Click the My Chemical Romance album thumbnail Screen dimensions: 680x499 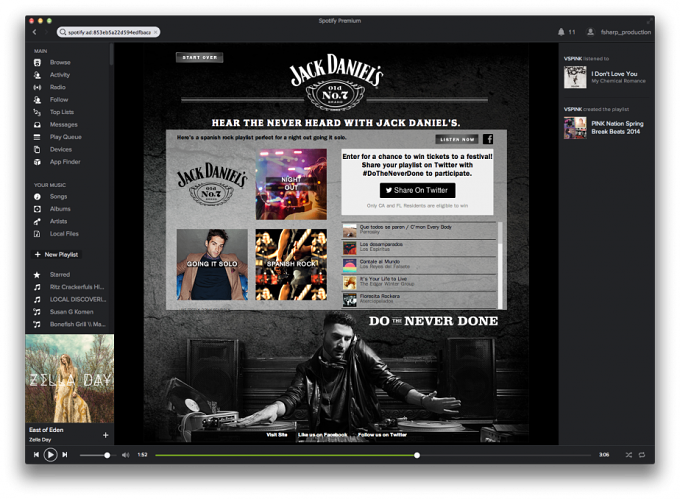575,77
